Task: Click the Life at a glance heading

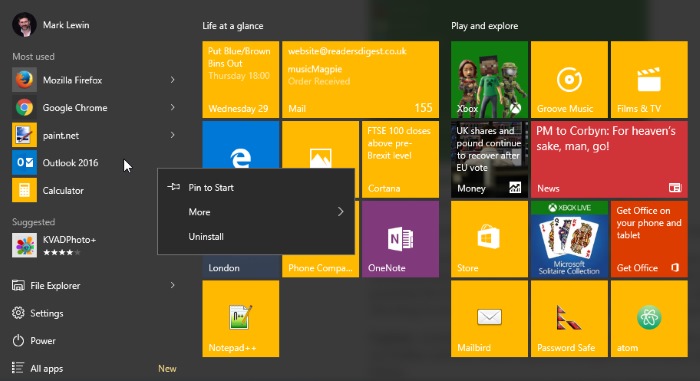Action: coord(233,26)
